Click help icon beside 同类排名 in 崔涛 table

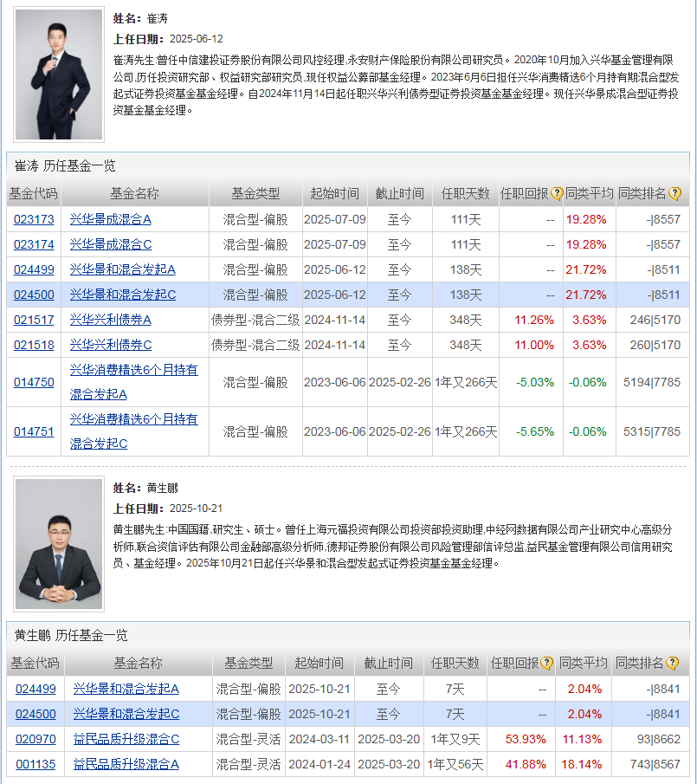coord(674,193)
